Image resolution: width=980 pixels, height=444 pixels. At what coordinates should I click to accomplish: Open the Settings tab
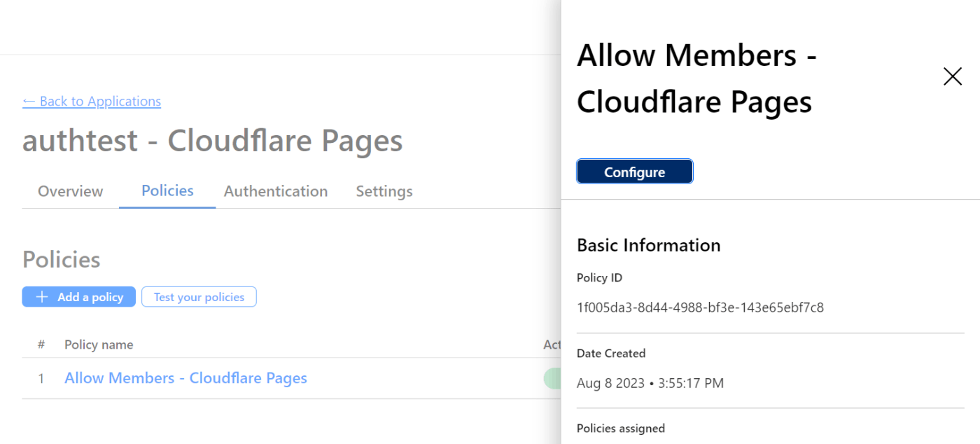pyautogui.click(x=384, y=191)
